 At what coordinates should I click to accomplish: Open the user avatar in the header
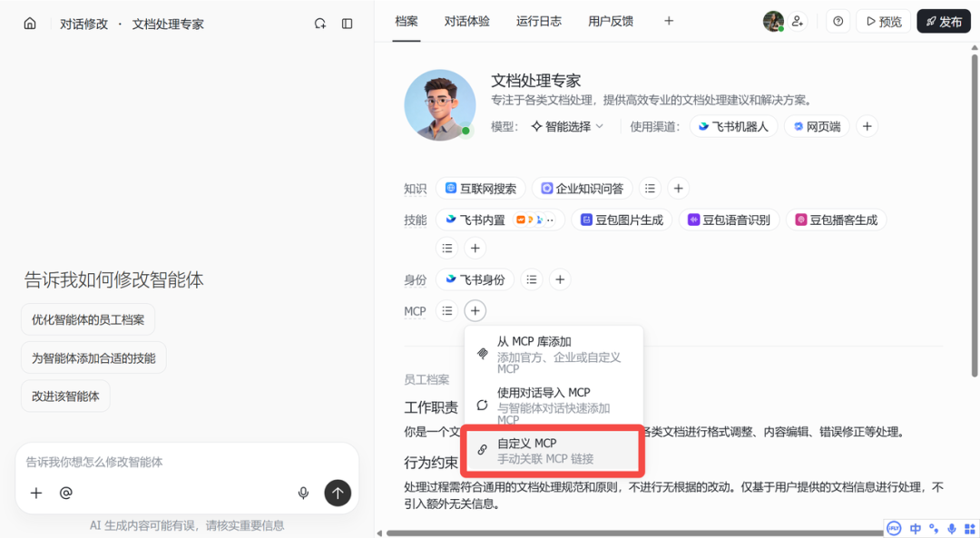coord(773,21)
